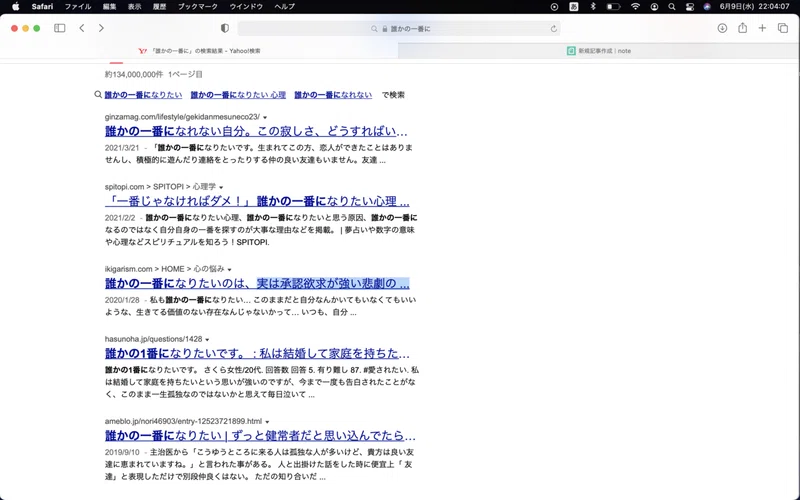Image resolution: width=800 pixels, height=500 pixels.
Task: Click the ginzamag.com/lifestyle URL text
Action: click(182, 117)
